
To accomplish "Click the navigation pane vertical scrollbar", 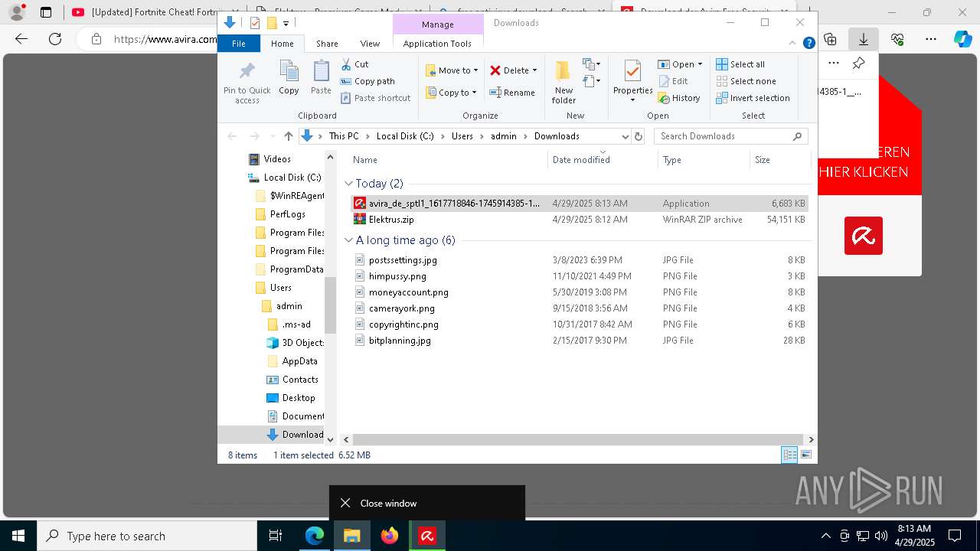I will coord(330,306).
